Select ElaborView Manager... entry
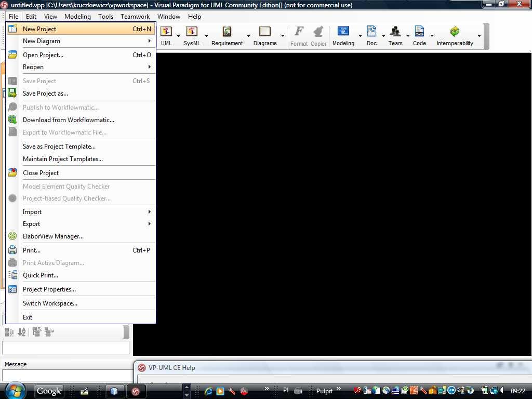Screen dimensions: 532x399 tap(81, 236)
